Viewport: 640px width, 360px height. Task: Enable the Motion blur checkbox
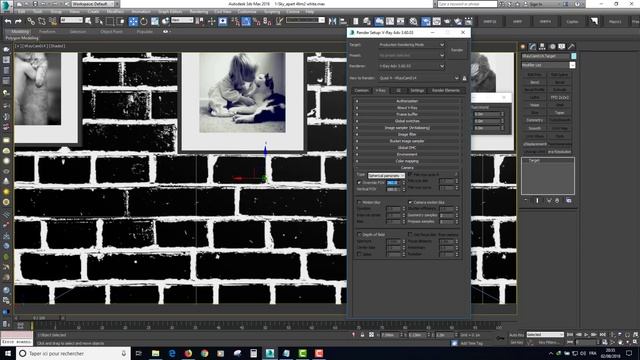click(359, 202)
